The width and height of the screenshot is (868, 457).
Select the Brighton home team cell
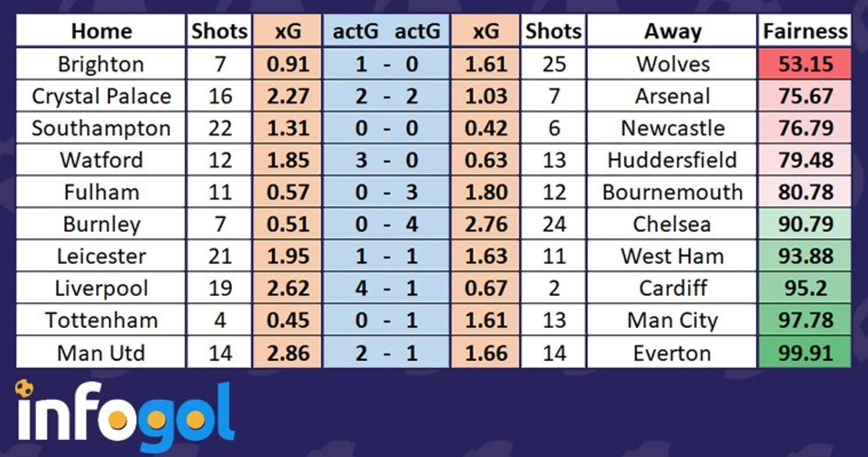pos(101,64)
